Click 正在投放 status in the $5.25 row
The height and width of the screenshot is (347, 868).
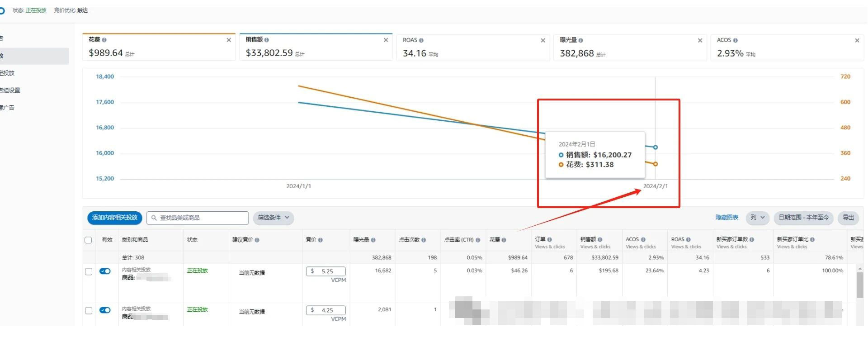click(198, 271)
